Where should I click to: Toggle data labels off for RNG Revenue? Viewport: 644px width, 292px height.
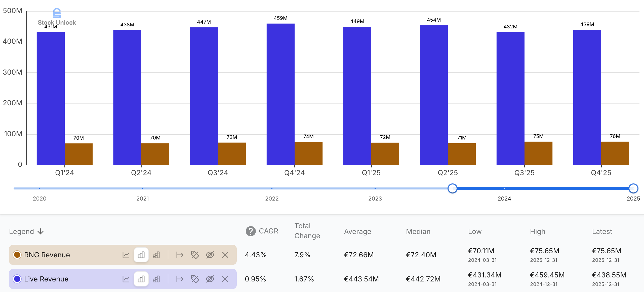coord(195,255)
